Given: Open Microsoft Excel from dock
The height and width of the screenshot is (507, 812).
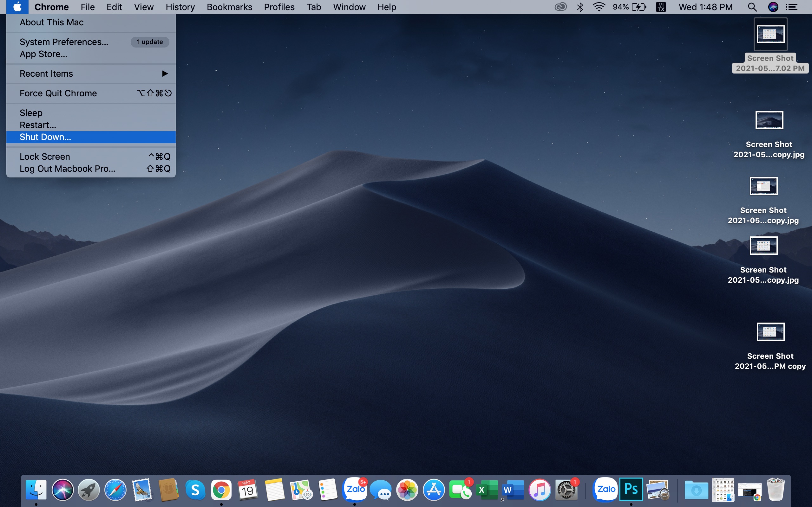Looking at the screenshot, I should coord(487,490).
